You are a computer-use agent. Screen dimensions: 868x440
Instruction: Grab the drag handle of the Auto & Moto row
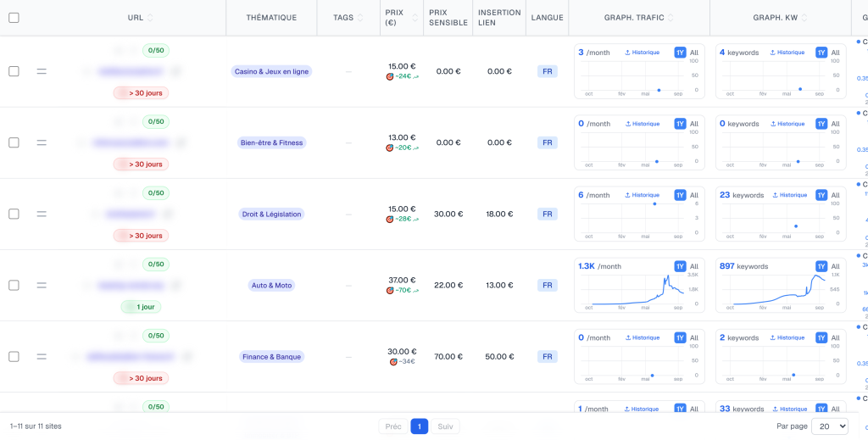(x=42, y=286)
